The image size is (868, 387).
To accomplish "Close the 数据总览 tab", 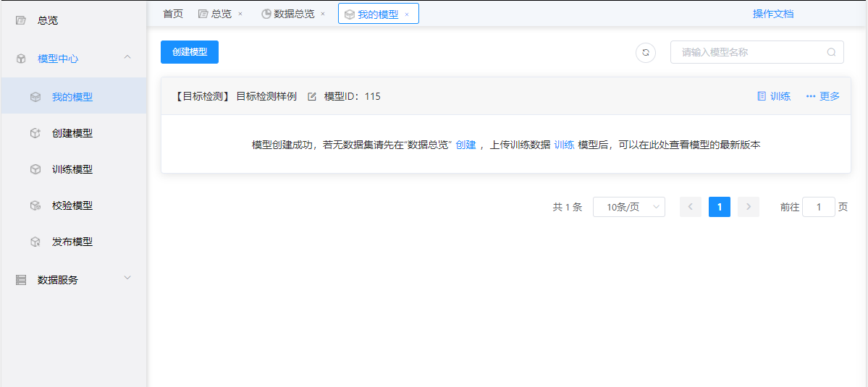I will 323,14.
